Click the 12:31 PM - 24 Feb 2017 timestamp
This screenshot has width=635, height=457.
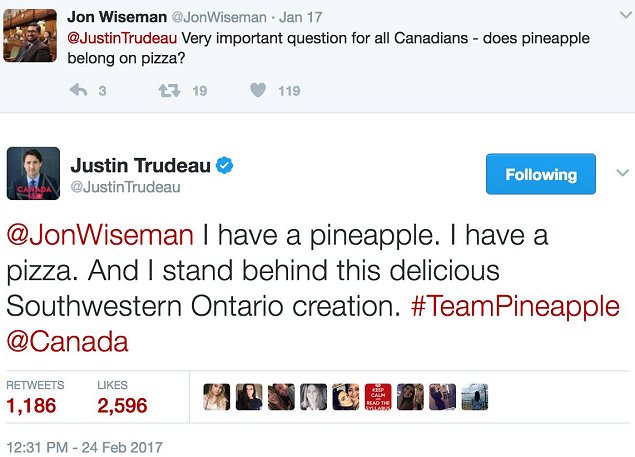(x=84, y=446)
